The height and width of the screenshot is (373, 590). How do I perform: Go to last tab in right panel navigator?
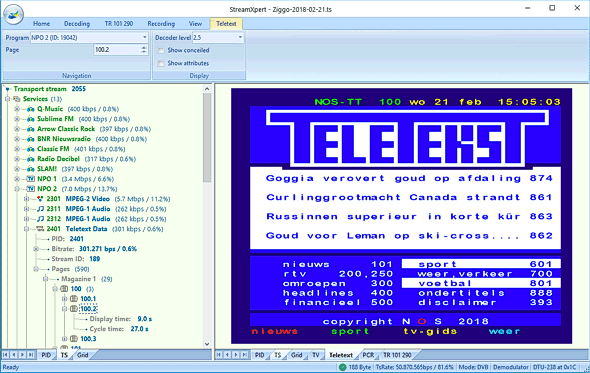(x=245, y=355)
